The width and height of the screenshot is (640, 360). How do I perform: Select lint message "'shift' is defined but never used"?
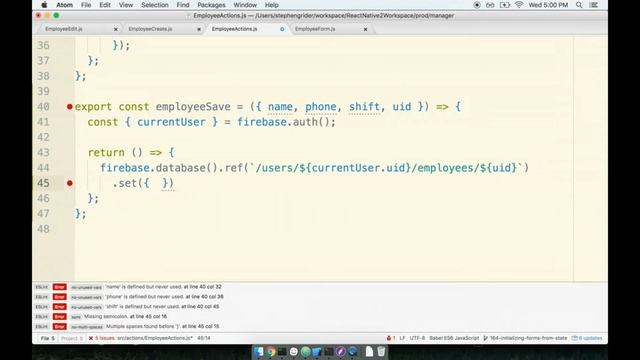[142, 307]
